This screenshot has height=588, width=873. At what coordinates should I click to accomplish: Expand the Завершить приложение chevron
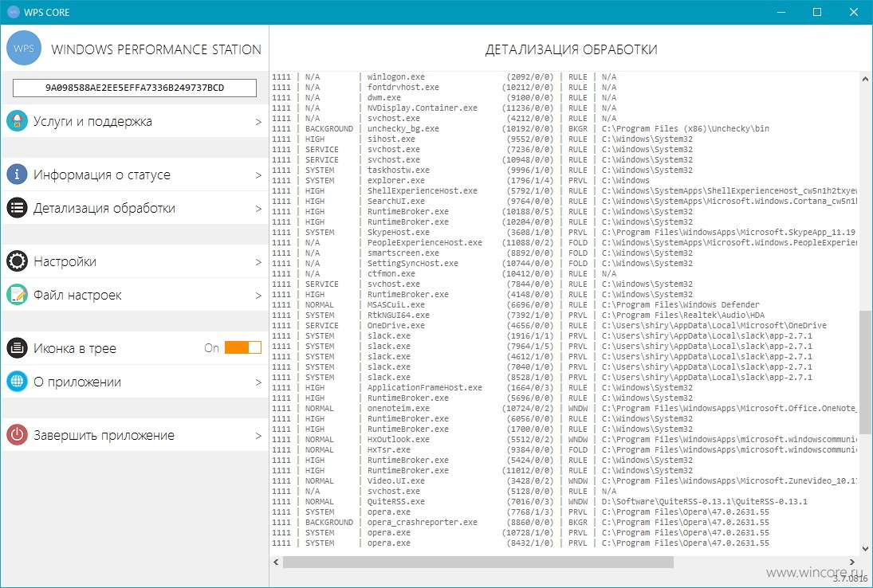pyautogui.click(x=258, y=436)
